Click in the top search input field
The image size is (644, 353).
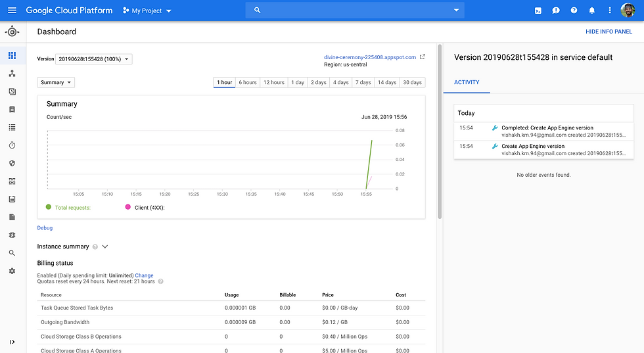(355, 11)
